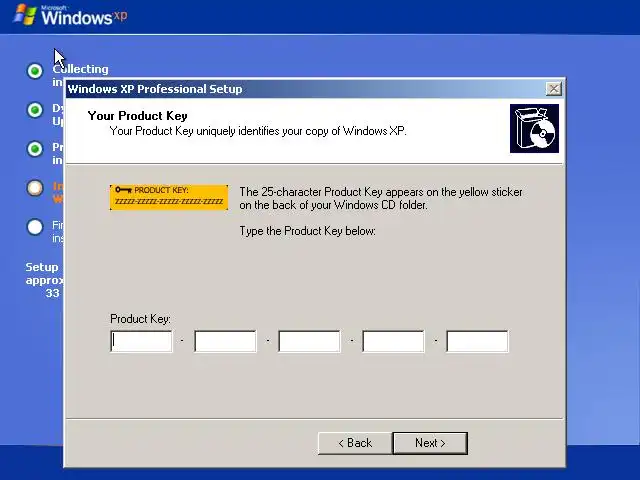
Task: Focus the first Product Key field
Action: [x=141, y=341]
